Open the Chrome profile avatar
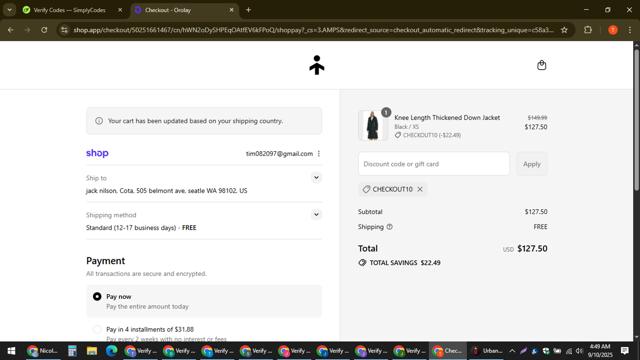 tap(613, 30)
